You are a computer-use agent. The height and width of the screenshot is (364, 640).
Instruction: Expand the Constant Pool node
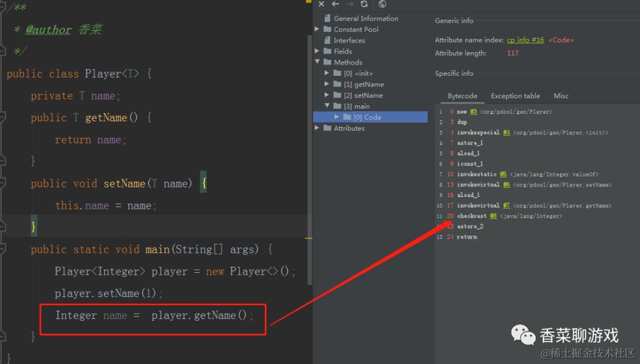click(x=317, y=29)
